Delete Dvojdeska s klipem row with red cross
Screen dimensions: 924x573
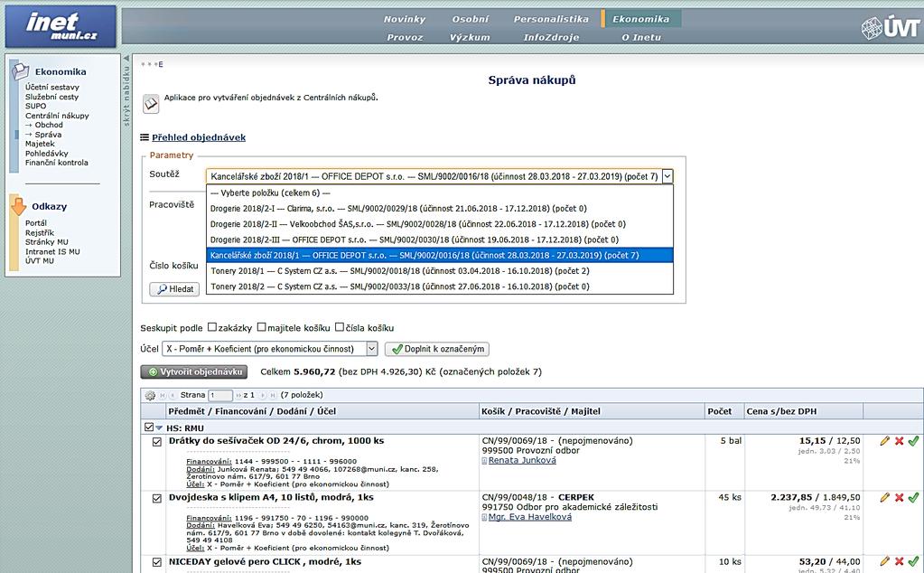[900, 498]
